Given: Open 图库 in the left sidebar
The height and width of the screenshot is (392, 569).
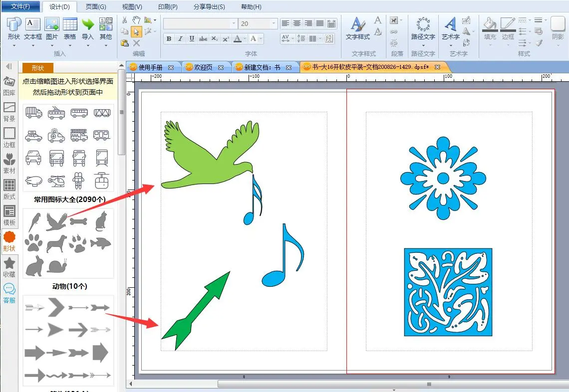Looking at the screenshot, I should point(9,85).
